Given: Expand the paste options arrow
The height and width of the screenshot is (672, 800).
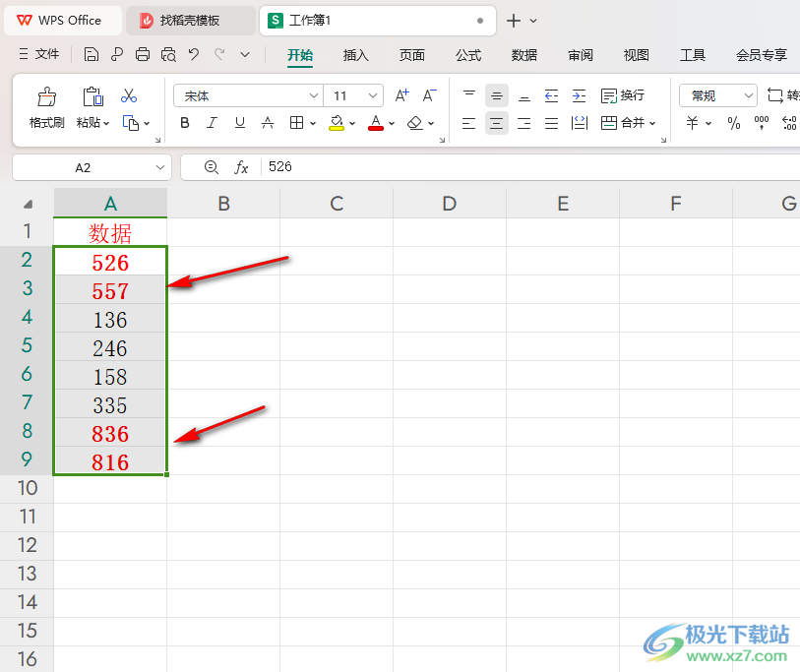Looking at the screenshot, I should point(106,123).
